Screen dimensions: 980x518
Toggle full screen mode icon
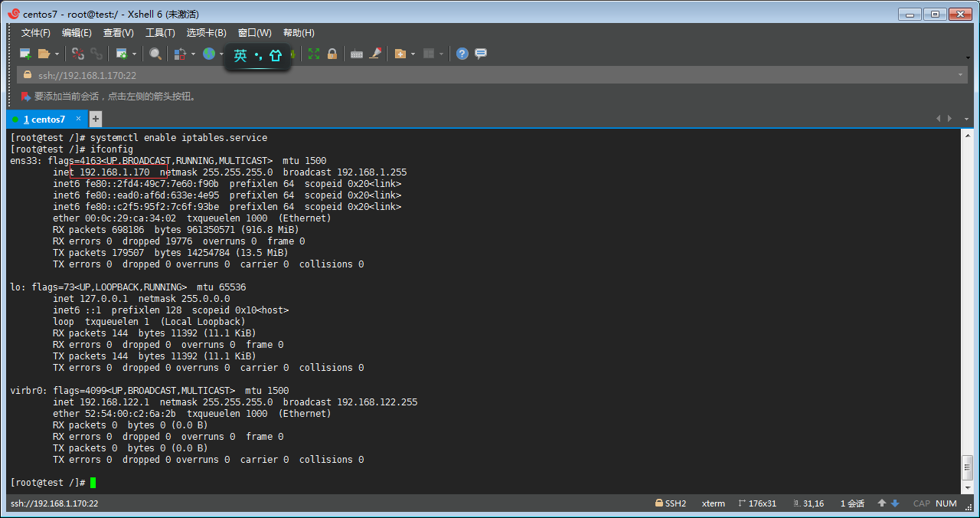(x=314, y=54)
